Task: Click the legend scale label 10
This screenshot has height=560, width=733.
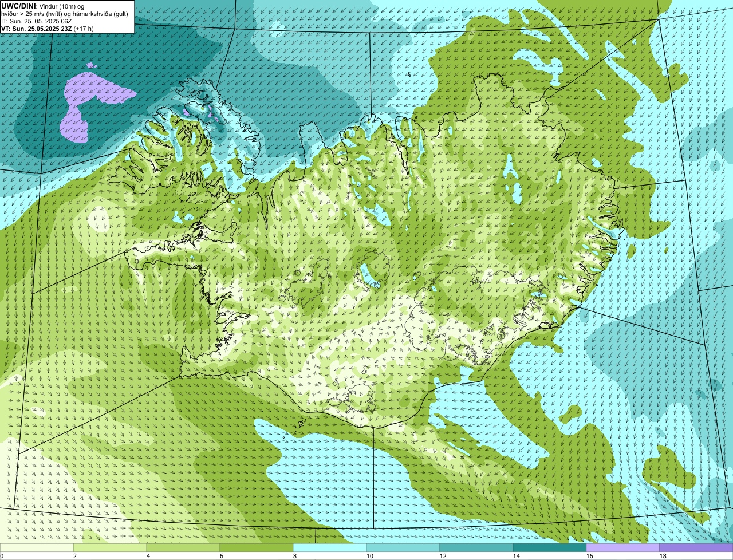Action: click(370, 556)
